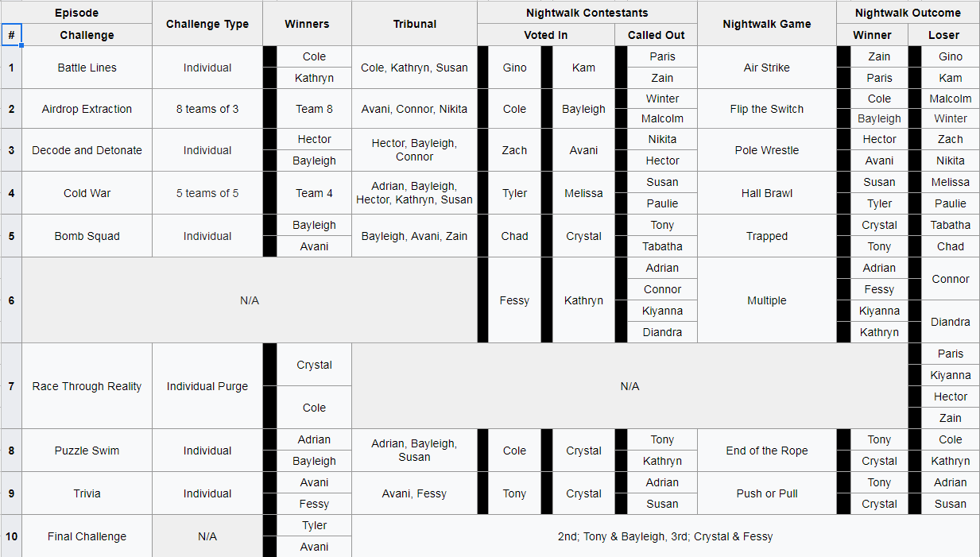
Task: Select the "8 teams of 3" cell
Action: point(207,109)
